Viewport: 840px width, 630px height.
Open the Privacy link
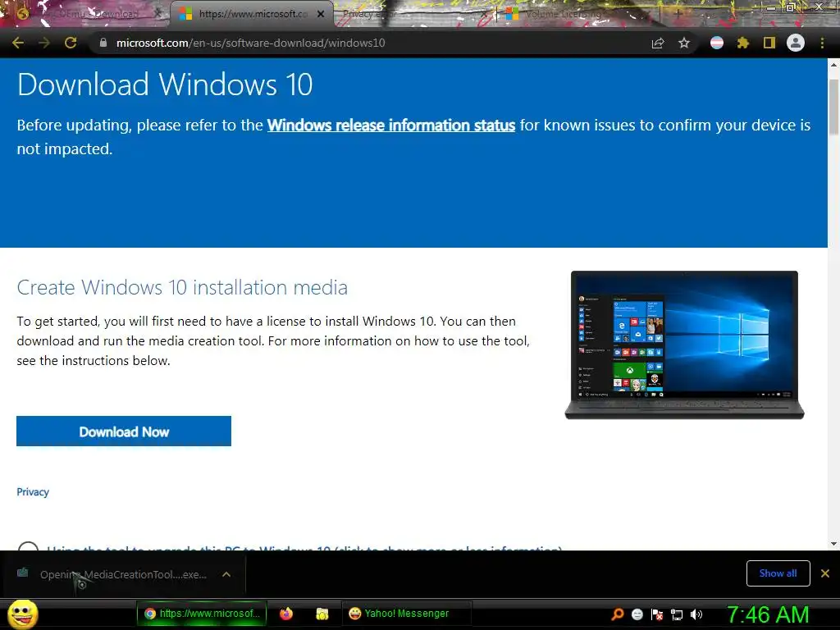[33, 492]
